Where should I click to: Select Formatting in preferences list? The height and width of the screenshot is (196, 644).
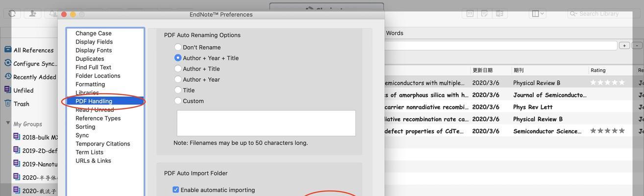[90, 84]
